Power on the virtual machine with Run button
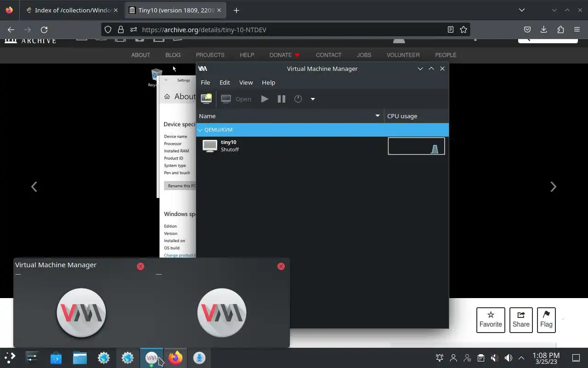 coord(265,99)
